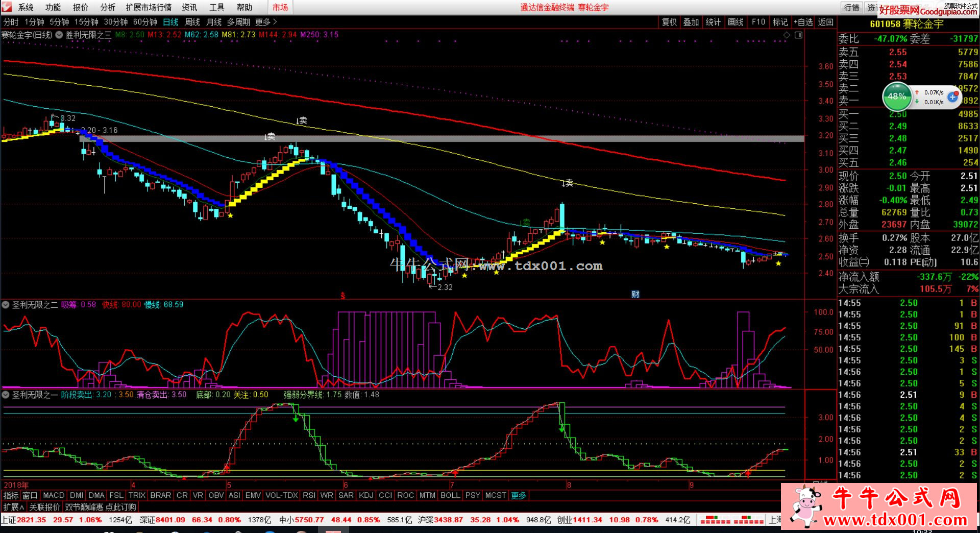Screen dimensions: 980x533
Task: Select the KDJ indicator tab
Action: click(x=366, y=495)
